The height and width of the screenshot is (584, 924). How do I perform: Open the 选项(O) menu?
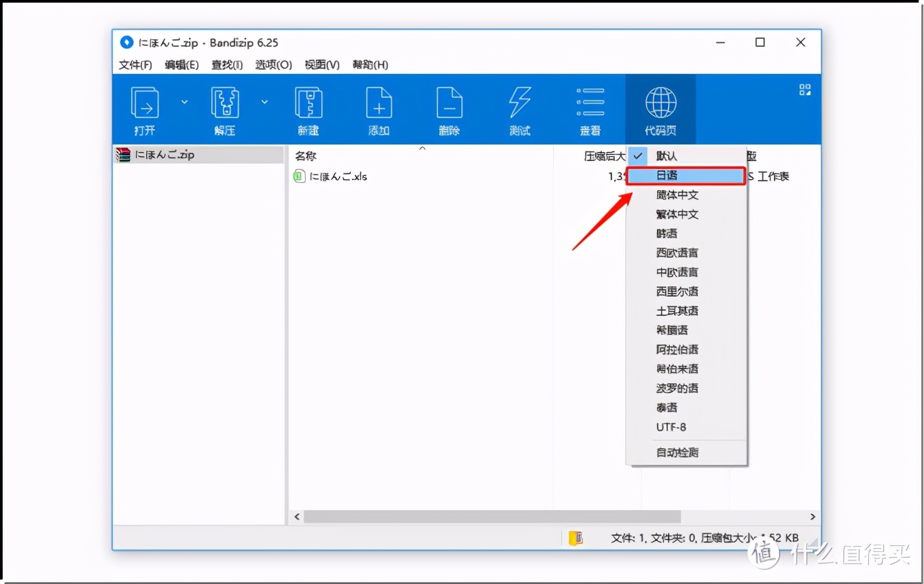[274, 65]
